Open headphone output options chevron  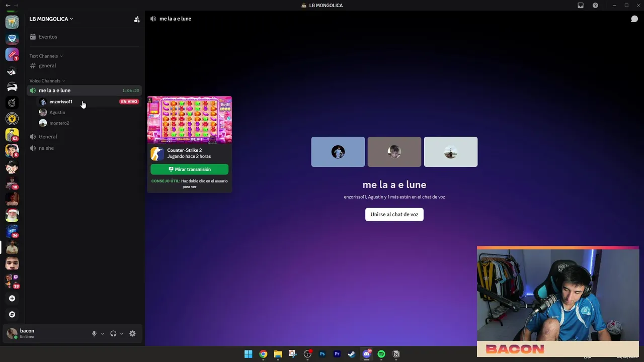tap(122, 334)
